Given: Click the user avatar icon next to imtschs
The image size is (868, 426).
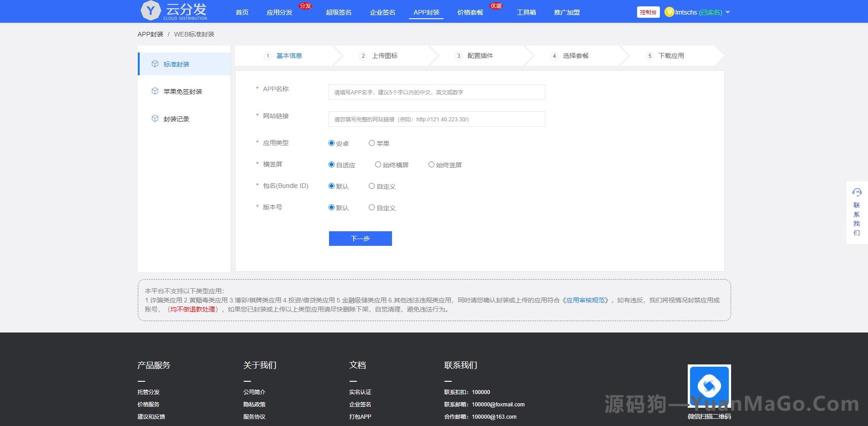Looking at the screenshot, I should tap(669, 12).
